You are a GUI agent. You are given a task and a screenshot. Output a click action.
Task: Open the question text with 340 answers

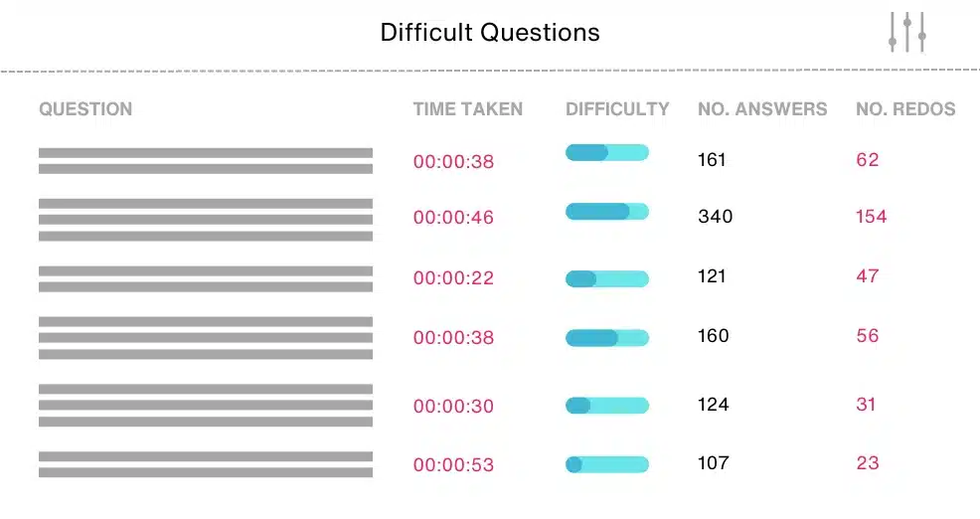pos(206,220)
